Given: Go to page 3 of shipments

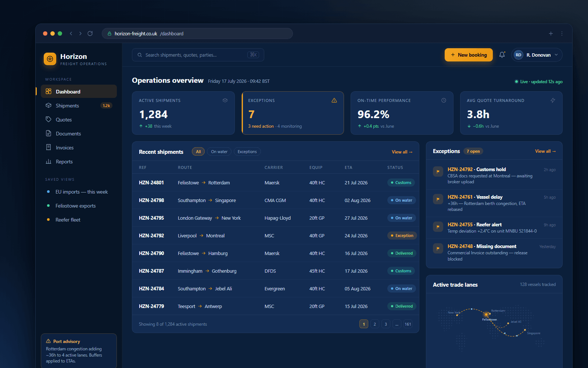Looking at the screenshot, I should [x=386, y=324].
